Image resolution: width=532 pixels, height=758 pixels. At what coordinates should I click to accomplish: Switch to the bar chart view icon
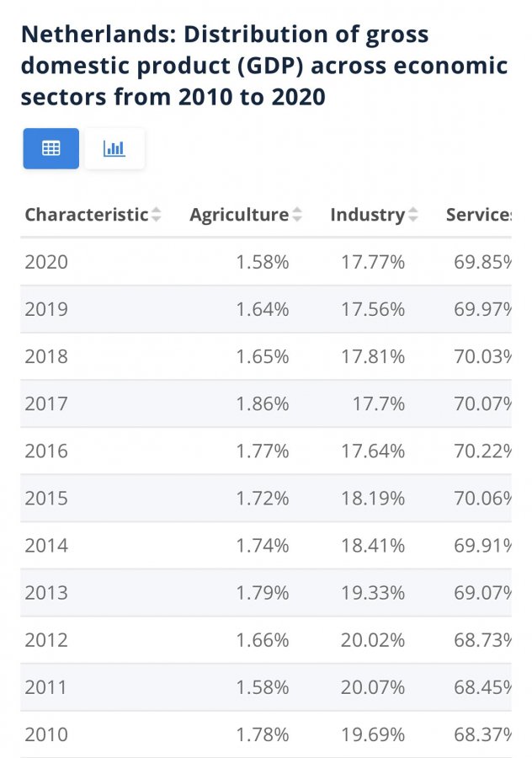114,148
